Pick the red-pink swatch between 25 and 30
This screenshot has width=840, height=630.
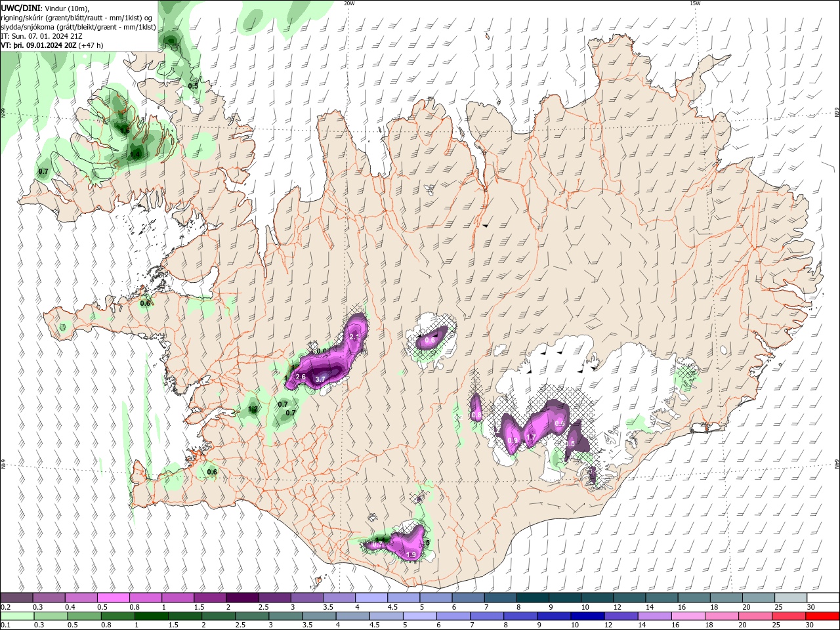tap(789, 616)
